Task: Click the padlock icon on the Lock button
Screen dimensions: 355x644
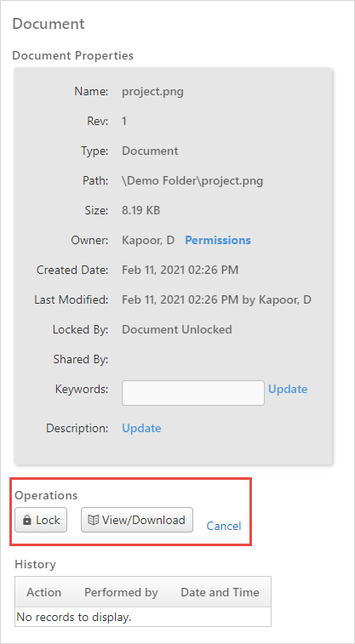Action: point(27,521)
